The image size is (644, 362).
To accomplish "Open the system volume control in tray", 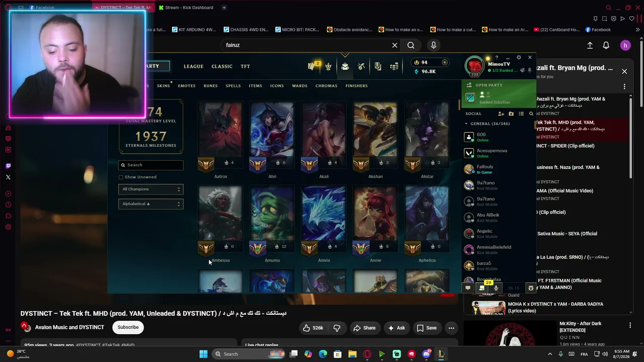I will pos(605,354).
